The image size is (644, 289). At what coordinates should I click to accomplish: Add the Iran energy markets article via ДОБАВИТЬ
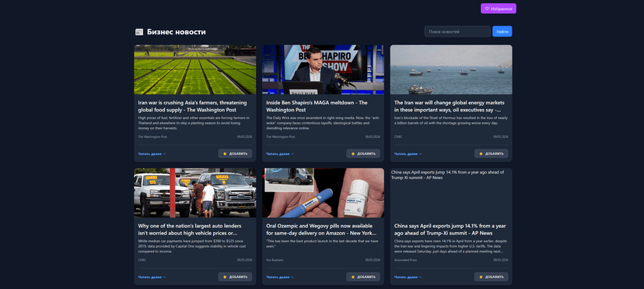(x=492, y=153)
